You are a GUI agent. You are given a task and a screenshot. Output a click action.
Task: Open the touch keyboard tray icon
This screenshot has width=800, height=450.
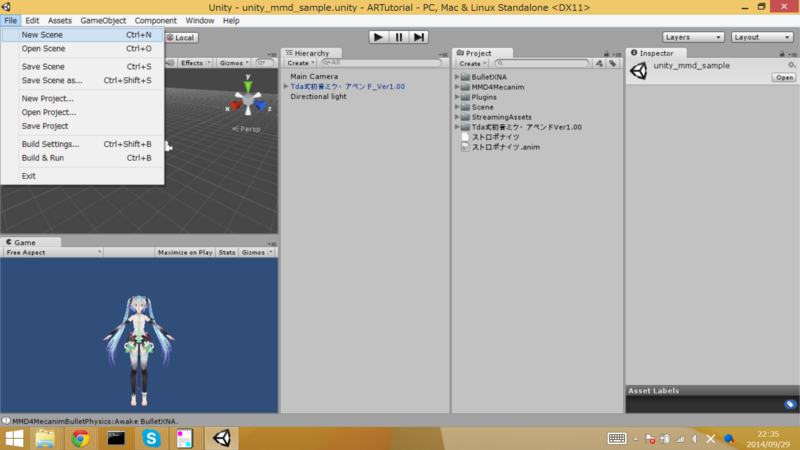pyautogui.click(x=616, y=438)
